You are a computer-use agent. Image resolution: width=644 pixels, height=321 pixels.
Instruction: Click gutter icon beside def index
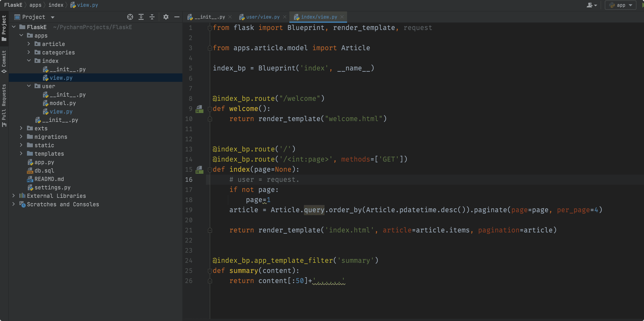[x=199, y=170]
